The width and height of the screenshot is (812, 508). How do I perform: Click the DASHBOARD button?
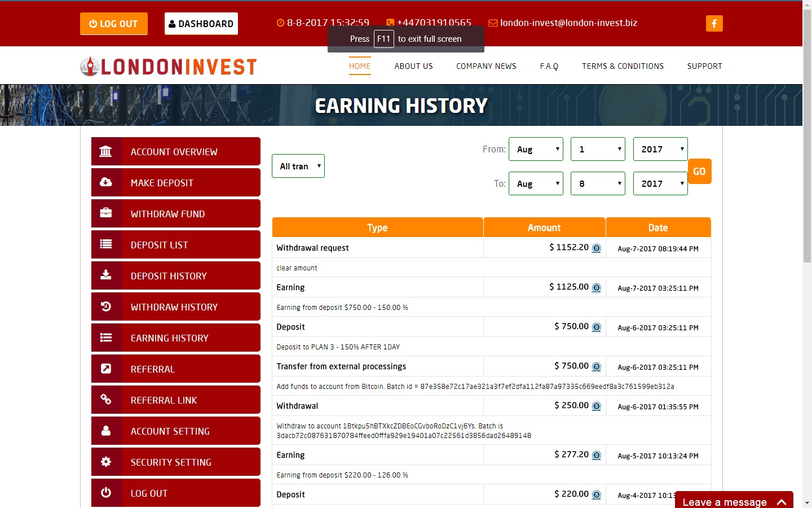(x=201, y=24)
